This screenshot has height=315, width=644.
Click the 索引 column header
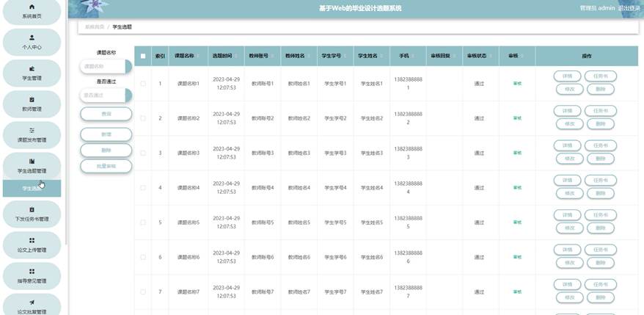click(160, 56)
